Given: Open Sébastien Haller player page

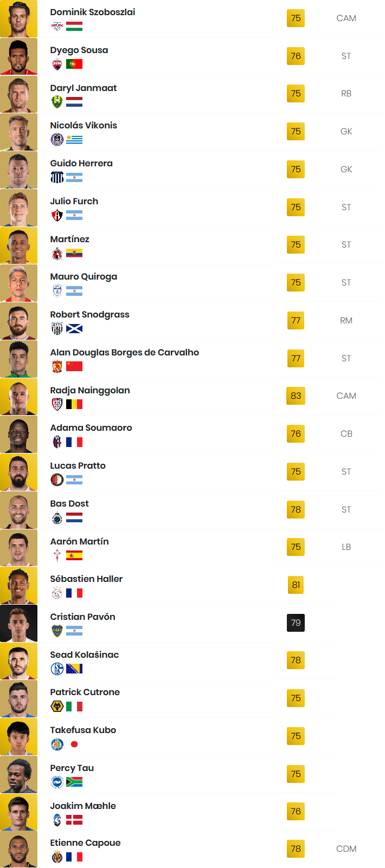Looking at the screenshot, I should (x=86, y=579).
